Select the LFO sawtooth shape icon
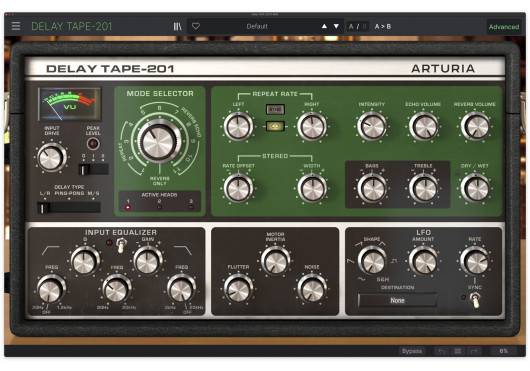Viewport: 530px width, 371px height. 351,261
